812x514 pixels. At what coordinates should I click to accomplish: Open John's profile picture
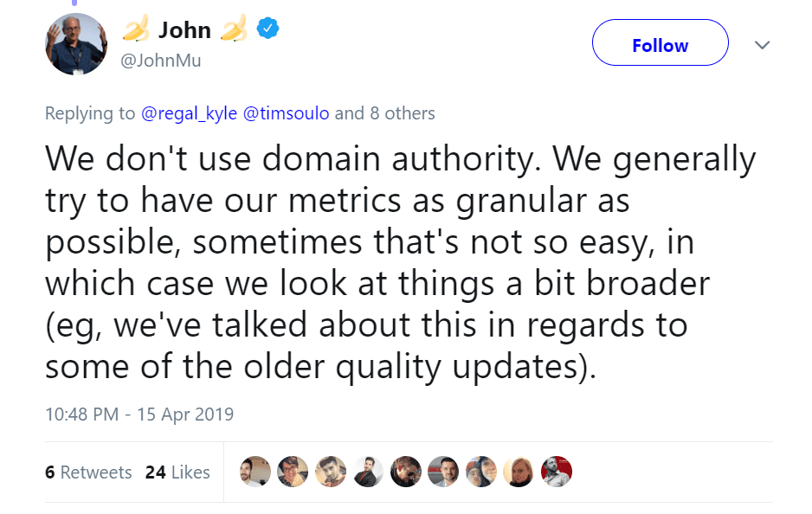[x=75, y=44]
